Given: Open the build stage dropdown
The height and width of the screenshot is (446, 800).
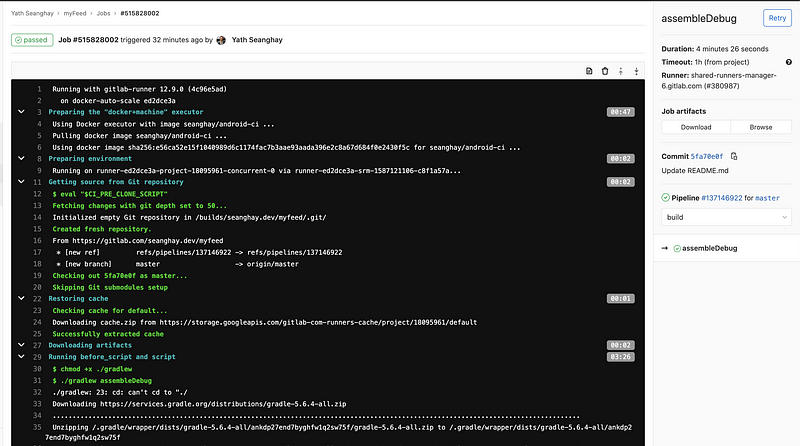Looking at the screenshot, I should coord(727,217).
